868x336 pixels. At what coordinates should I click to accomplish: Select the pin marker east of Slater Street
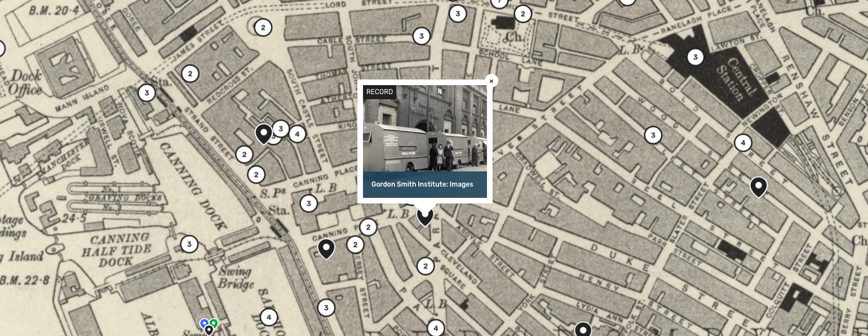[758, 187]
